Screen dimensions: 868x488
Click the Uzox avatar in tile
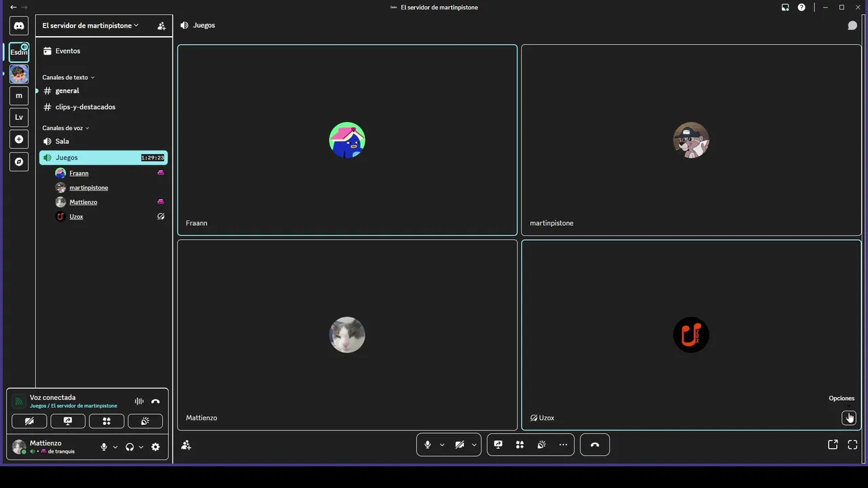691,335
